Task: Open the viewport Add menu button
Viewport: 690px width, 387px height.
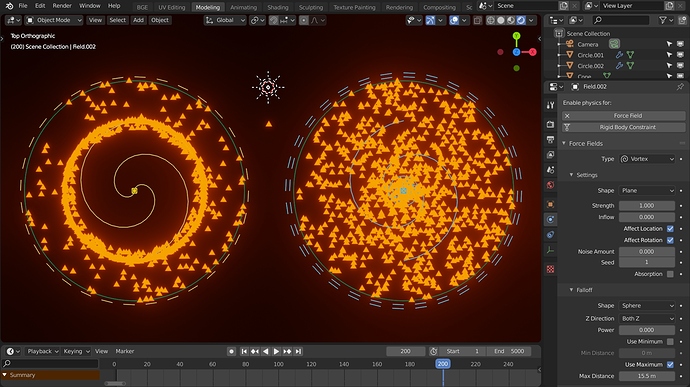Action: 138,20
